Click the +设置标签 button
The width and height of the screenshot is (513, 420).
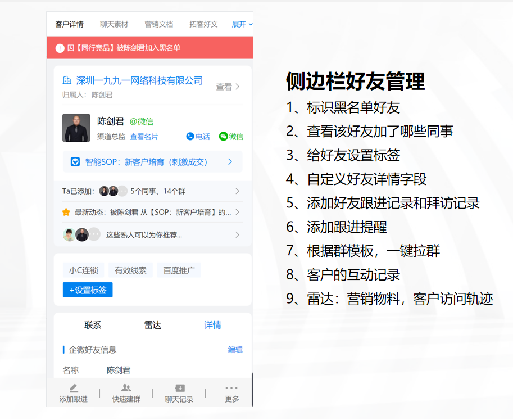click(x=88, y=290)
